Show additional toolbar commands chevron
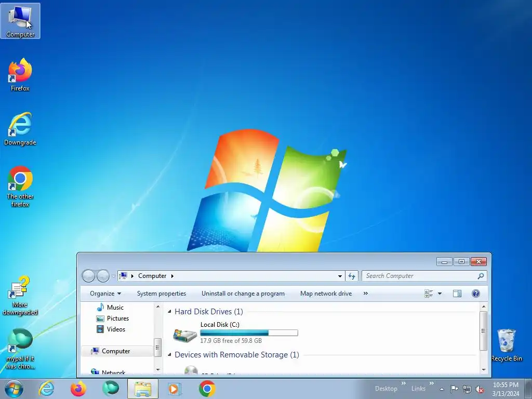This screenshot has width=532, height=399. click(x=365, y=293)
